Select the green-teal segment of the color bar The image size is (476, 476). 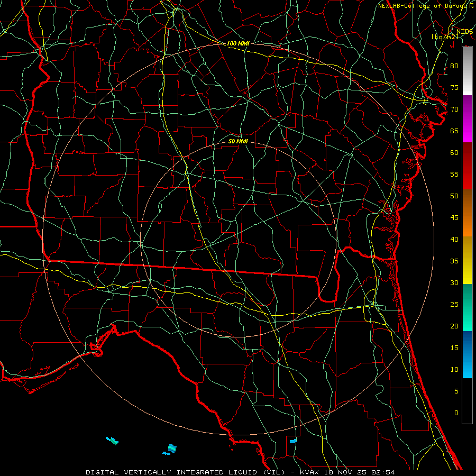click(x=467, y=307)
